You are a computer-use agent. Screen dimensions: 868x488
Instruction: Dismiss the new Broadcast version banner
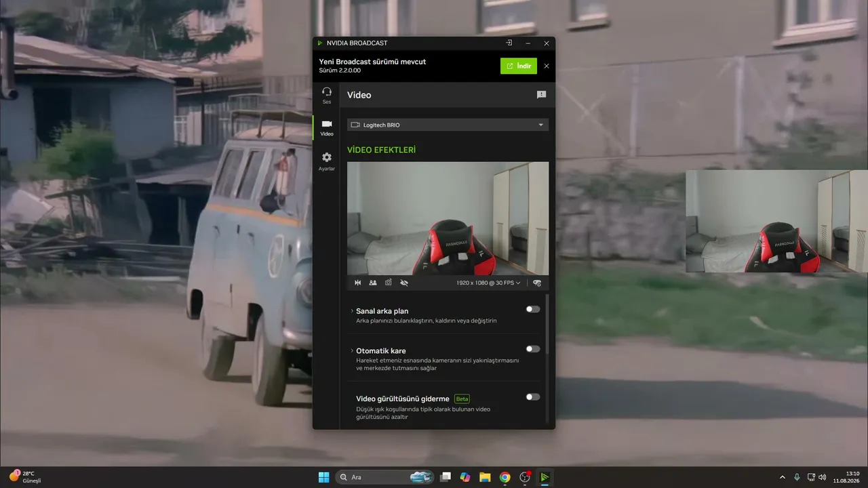click(547, 66)
